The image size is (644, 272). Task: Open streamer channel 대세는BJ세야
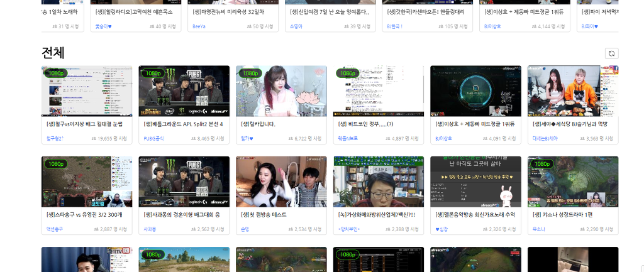click(545, 139)
